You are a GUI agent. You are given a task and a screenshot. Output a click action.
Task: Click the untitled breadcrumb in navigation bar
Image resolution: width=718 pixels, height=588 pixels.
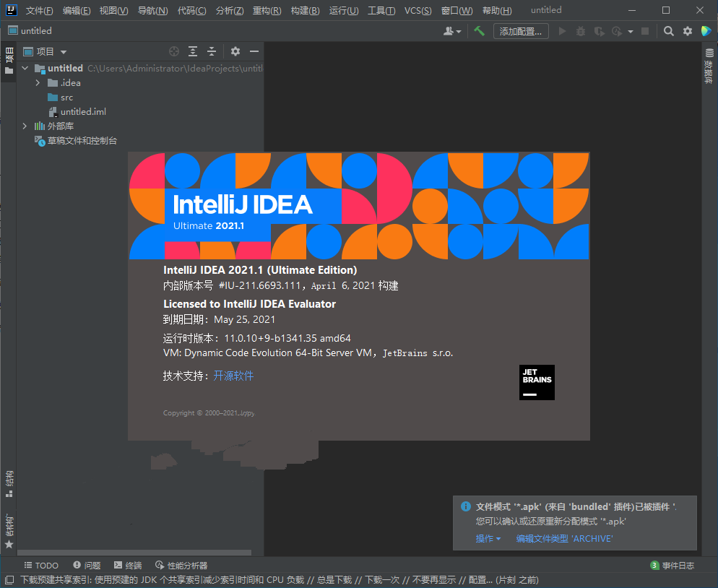click(30, 30)
